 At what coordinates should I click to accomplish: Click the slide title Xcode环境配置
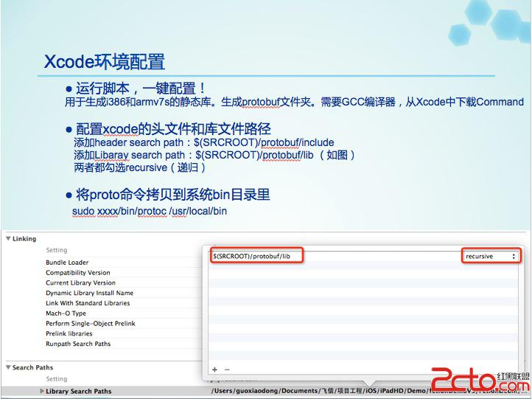point(105,61)
